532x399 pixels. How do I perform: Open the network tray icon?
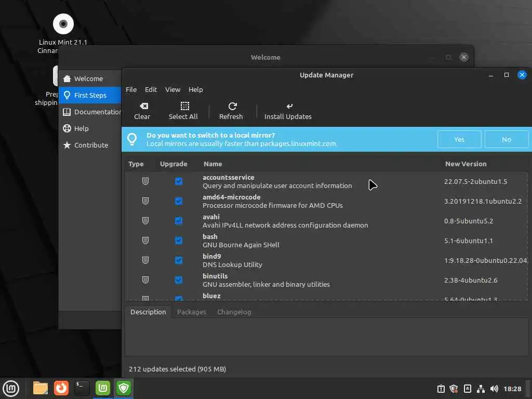pos(481,389)
